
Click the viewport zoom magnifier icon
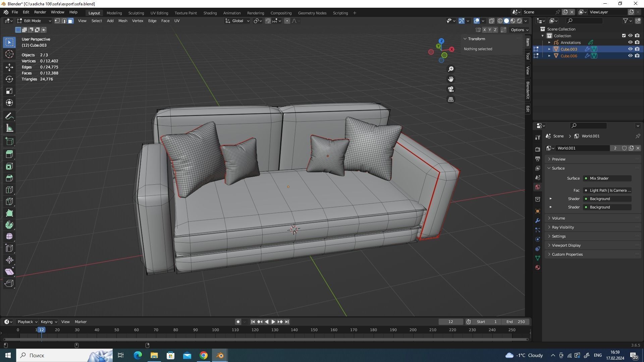pos(451,69)
